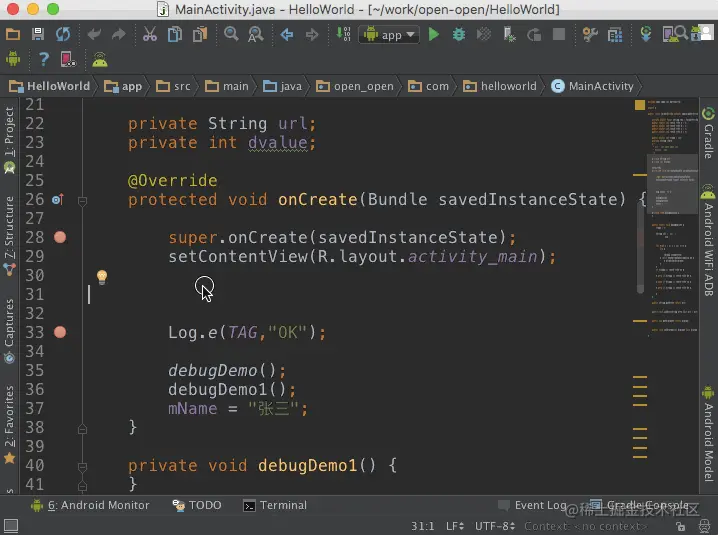The width and height of the screenshot is (718, 535).
Task: Click the Undo arrow icon
Action: click(x=94, y=34)
